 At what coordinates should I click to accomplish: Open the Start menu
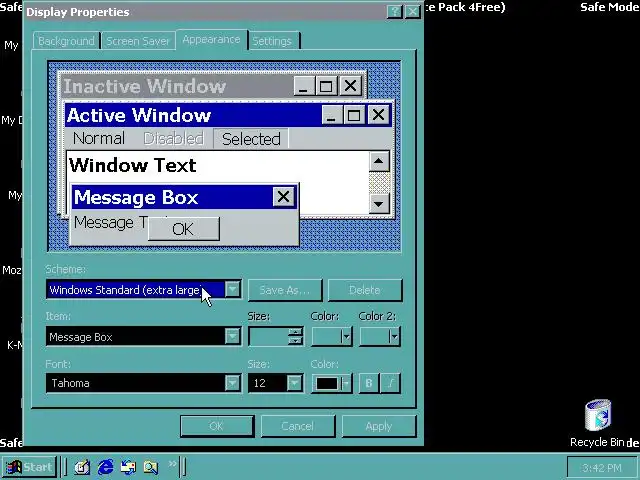[x=29, y=467]
